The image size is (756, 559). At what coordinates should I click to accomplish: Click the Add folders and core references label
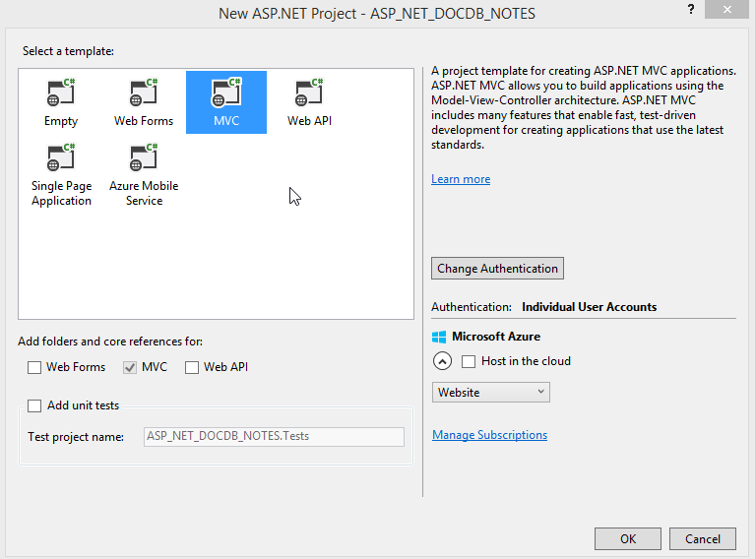[110, 342]
